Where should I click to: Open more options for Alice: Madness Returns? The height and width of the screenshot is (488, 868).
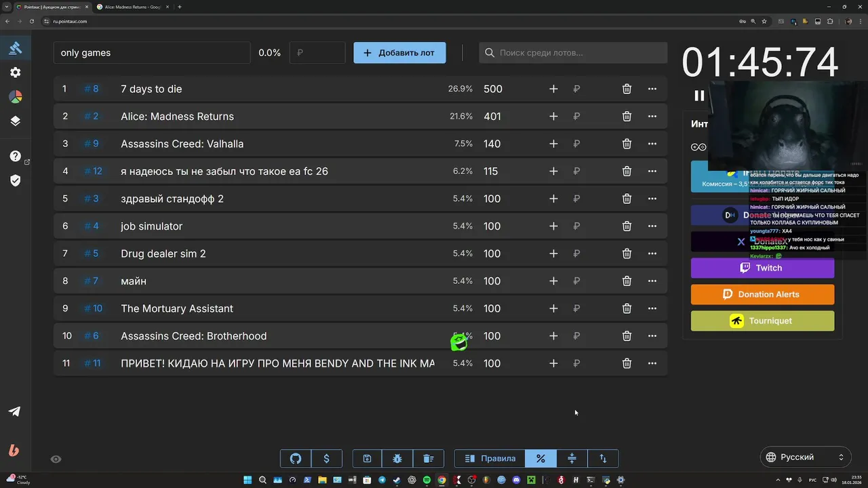point(652,117)
